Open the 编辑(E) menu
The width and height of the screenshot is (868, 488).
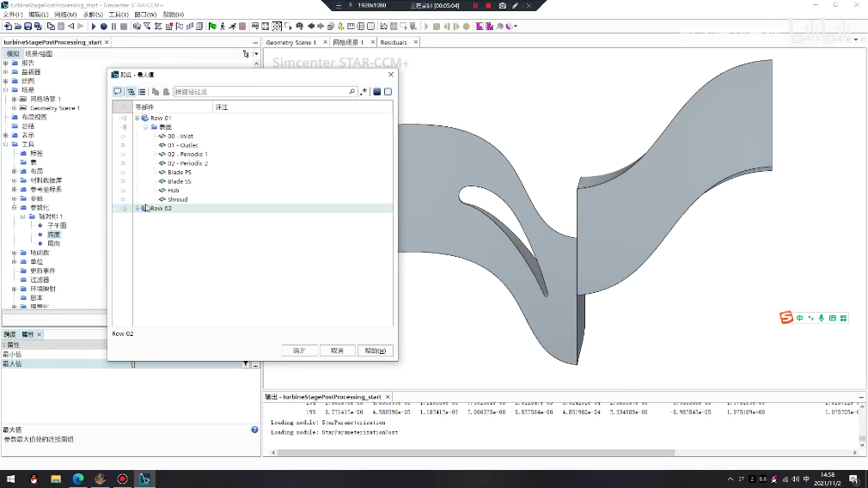coord(39,15)
